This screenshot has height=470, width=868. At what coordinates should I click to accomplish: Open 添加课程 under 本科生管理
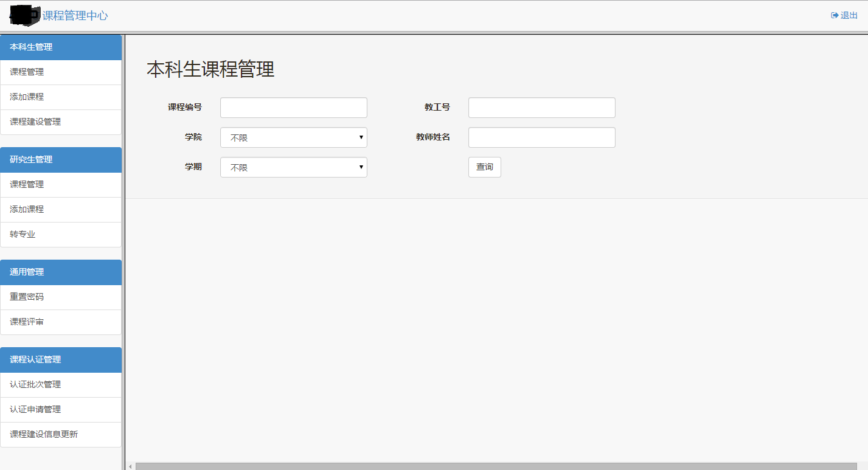tap(61, 97)
